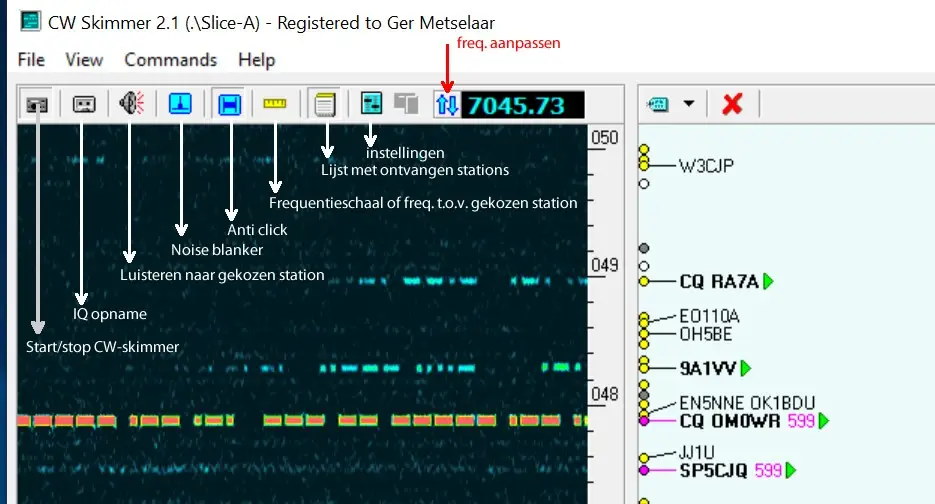The image size is (935, 504).
Task: Click the 049 frequency scale label
Action: click(605, 265)
